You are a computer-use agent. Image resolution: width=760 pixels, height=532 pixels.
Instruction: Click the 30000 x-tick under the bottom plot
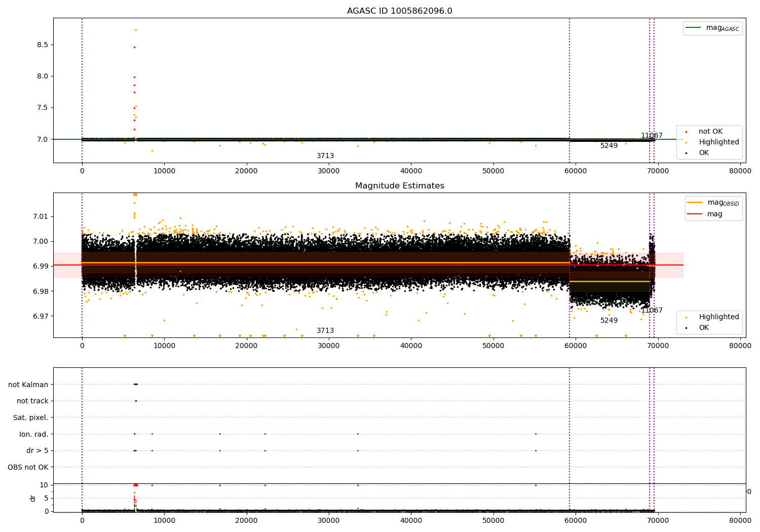point(329,521)
